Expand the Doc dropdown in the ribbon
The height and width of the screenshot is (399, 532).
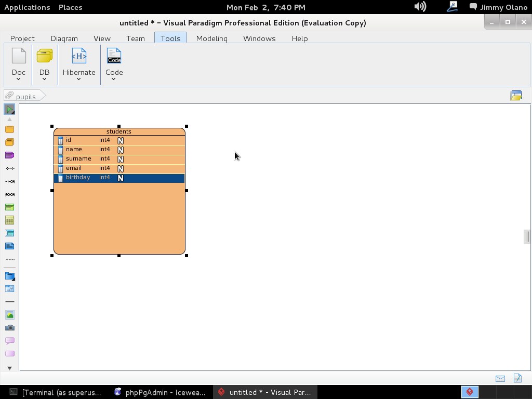[x=19, y=79]
